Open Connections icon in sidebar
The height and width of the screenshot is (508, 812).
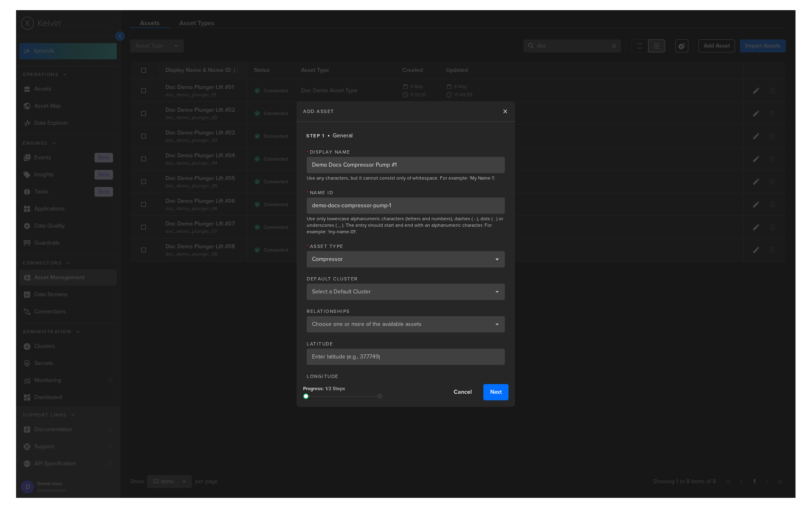click(27, 312)
